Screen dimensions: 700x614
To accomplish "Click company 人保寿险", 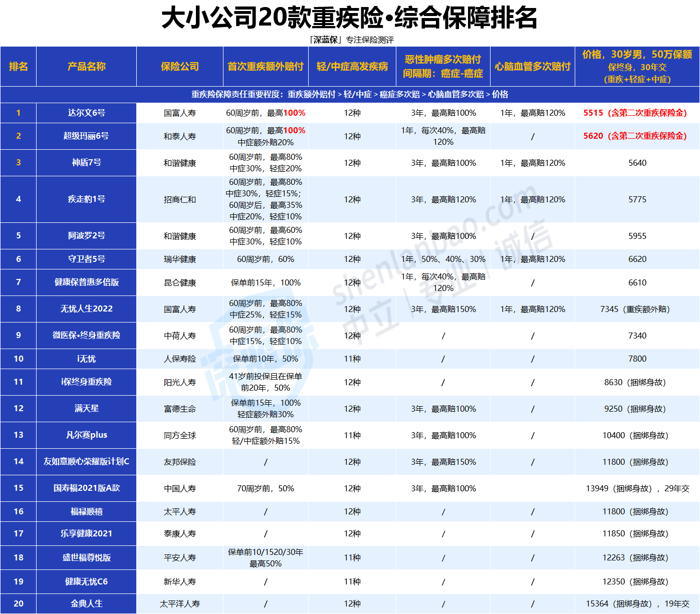I will tap(180, 359).
